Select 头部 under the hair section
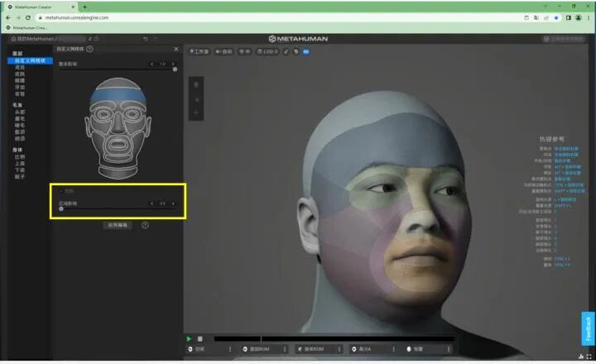The image size is (596, 364). click(x=20, y=112)
